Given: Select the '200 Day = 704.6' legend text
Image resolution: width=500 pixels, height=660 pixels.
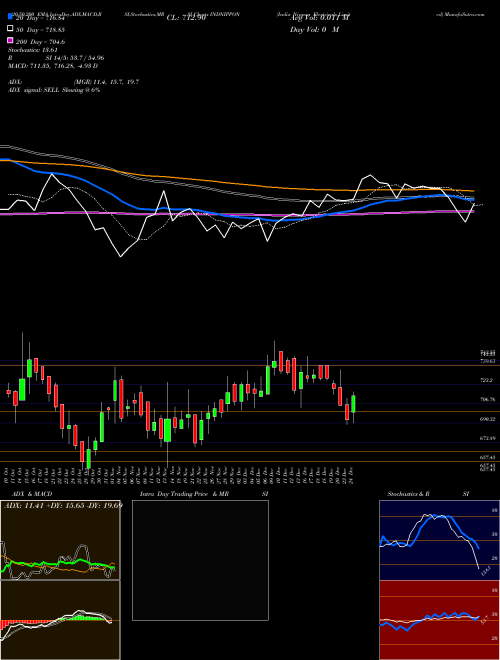Looking at the screenshot, I should 40,42.
